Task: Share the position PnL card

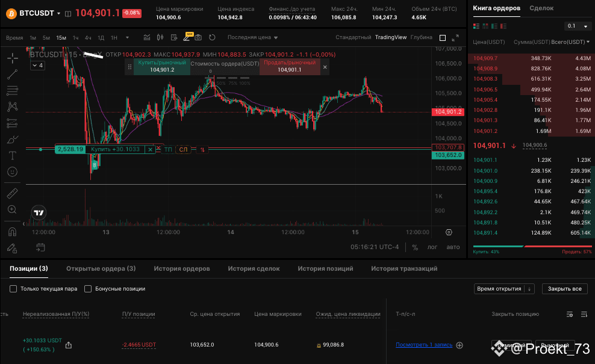Action: [68, 345]
